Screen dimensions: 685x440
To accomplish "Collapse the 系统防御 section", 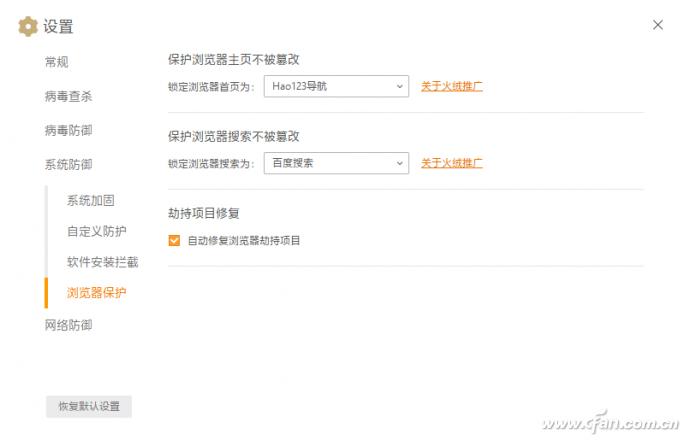I will coord(68,164).
